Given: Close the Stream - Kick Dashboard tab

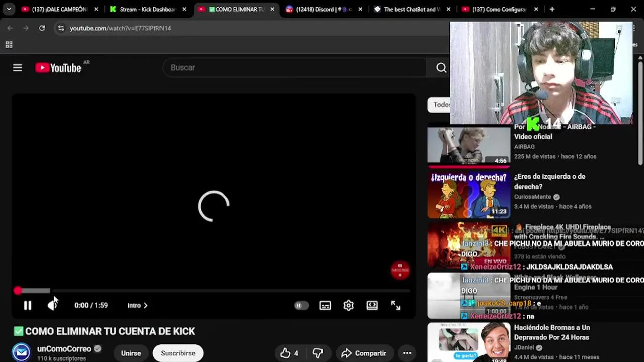Looking at the screenshot, I should click(184, 9).
